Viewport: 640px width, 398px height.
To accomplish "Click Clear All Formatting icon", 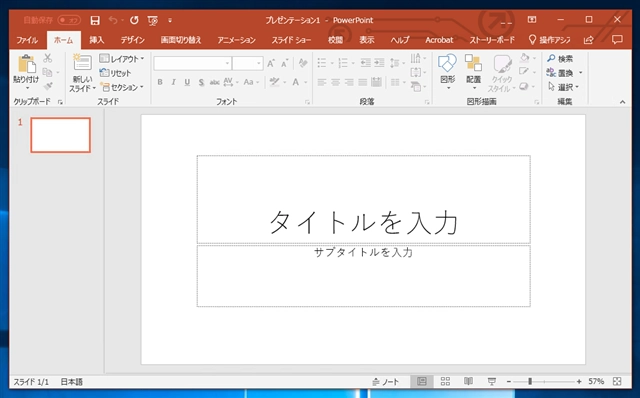I will coord(302,63).
